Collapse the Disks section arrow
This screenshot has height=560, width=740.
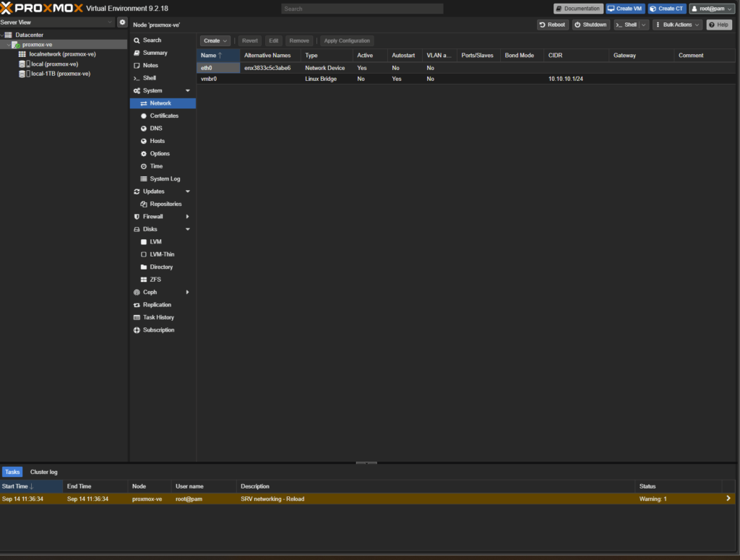pyautogui.click(x=188, y=229)
